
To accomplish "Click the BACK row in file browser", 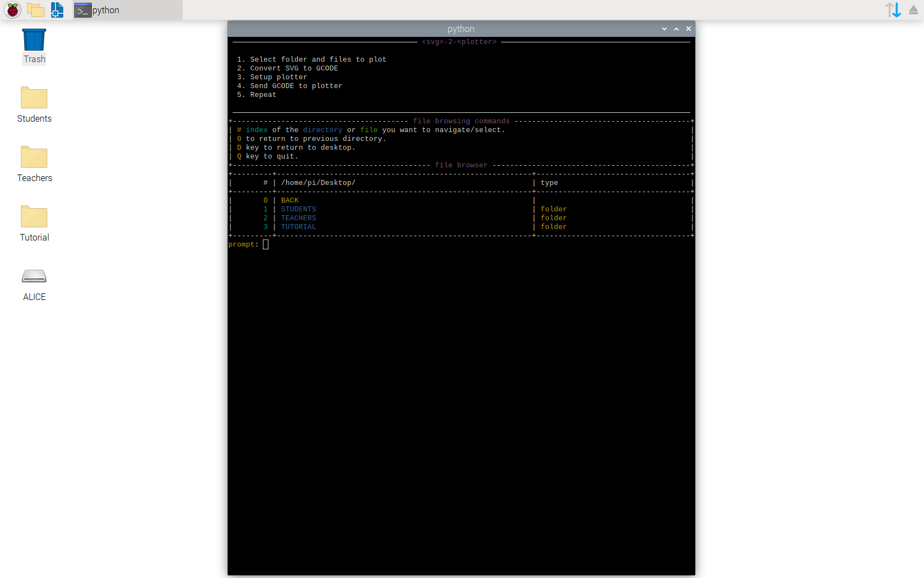I will click(x=461, y=200).
